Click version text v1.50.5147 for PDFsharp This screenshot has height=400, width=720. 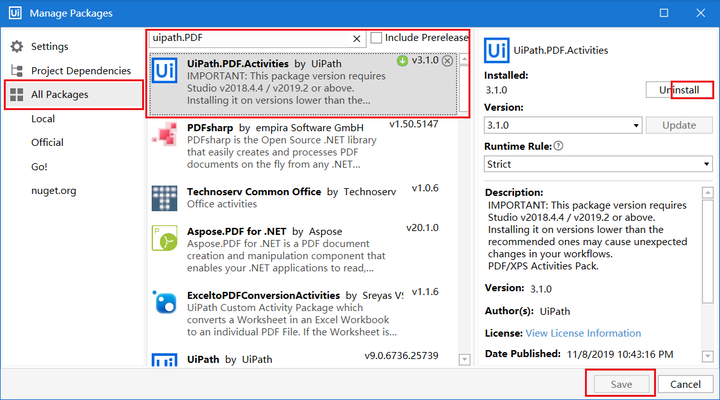[414, 124]
